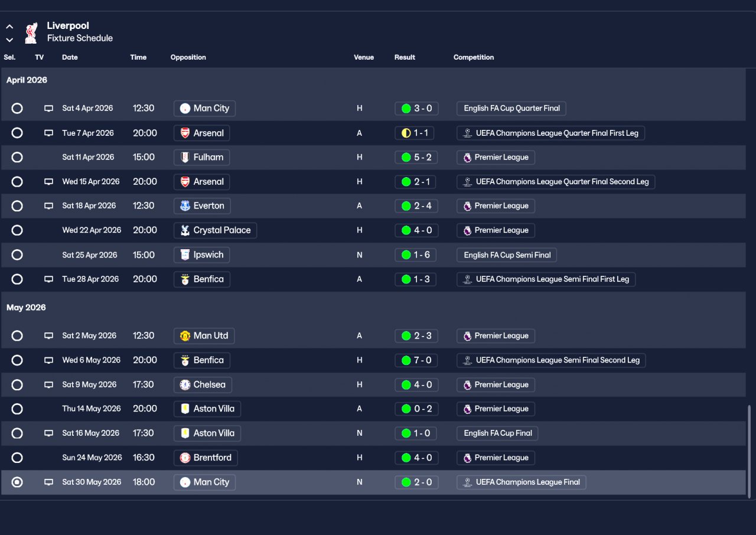The width and height of the screenshot is (756, 535).
Task: Open the English FA Cup Final competition link
Action: point(497,433)
